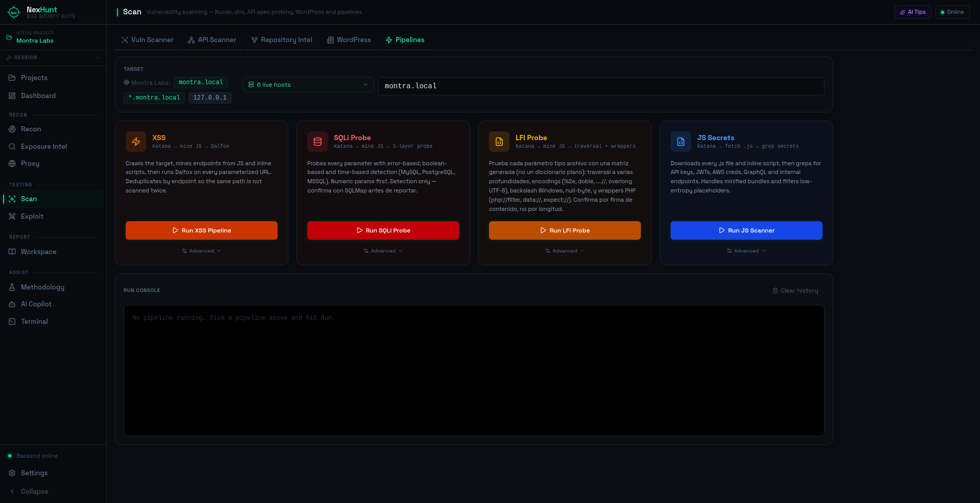The image size is (980, 503).
Task: Select the montra.local scope chip
Action: pos(201,82)
